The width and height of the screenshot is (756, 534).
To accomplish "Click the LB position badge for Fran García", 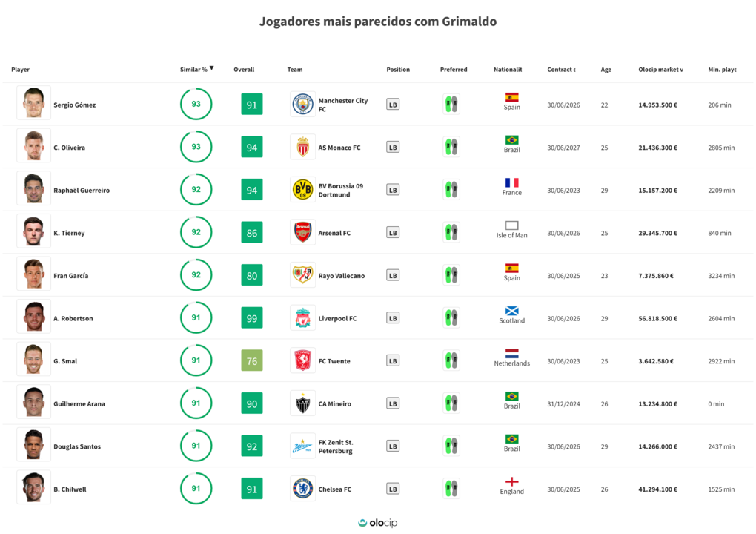I will [x=393, y=275].
